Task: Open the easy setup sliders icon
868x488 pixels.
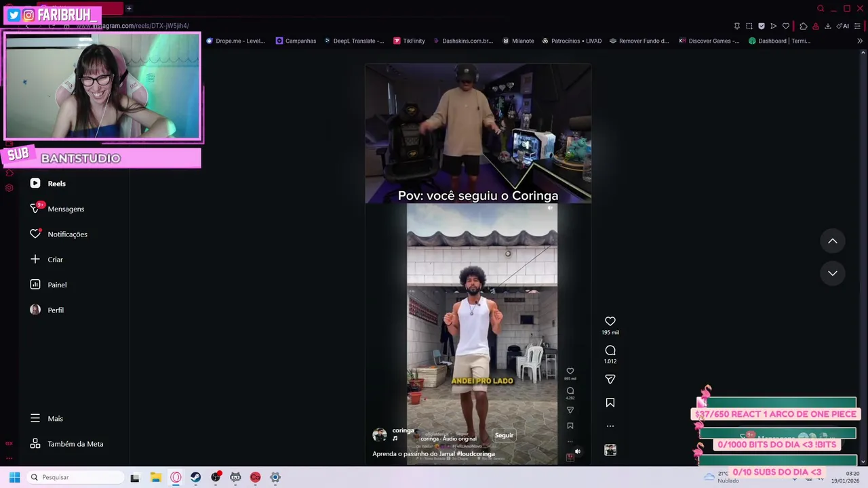Action: click(857, 26)
